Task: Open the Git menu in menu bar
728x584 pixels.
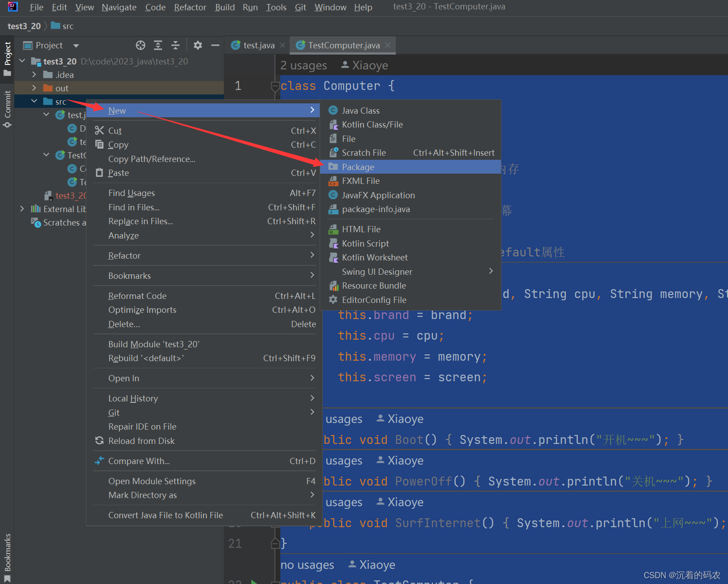Action: tap(300, 7)
